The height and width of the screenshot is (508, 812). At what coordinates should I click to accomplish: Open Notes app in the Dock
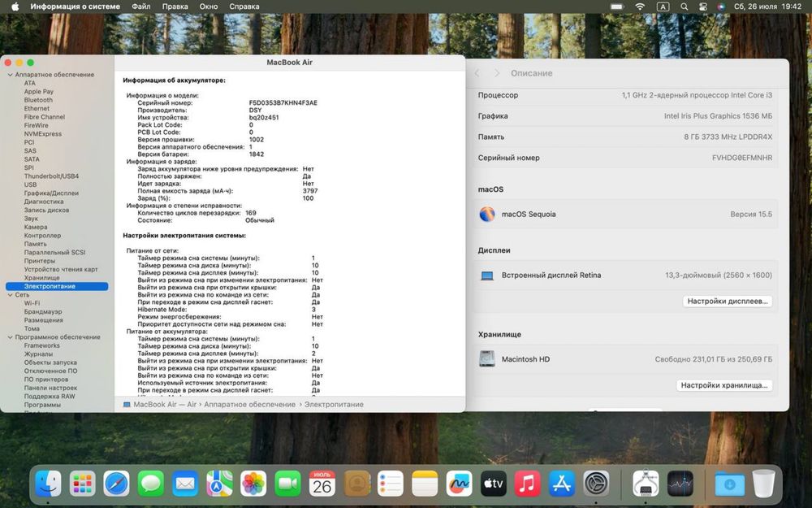click(425, 484)
